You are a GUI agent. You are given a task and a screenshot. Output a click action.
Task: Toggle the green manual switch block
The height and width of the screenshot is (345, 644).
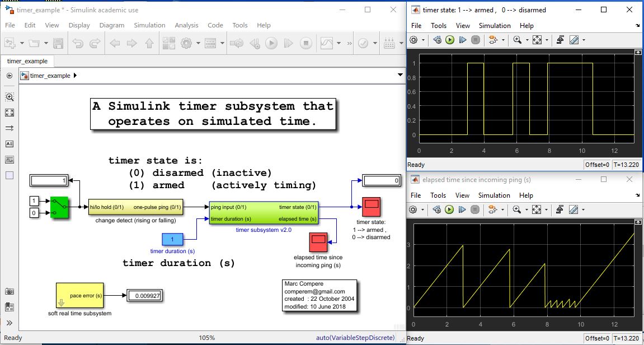[x=59, y=208]
